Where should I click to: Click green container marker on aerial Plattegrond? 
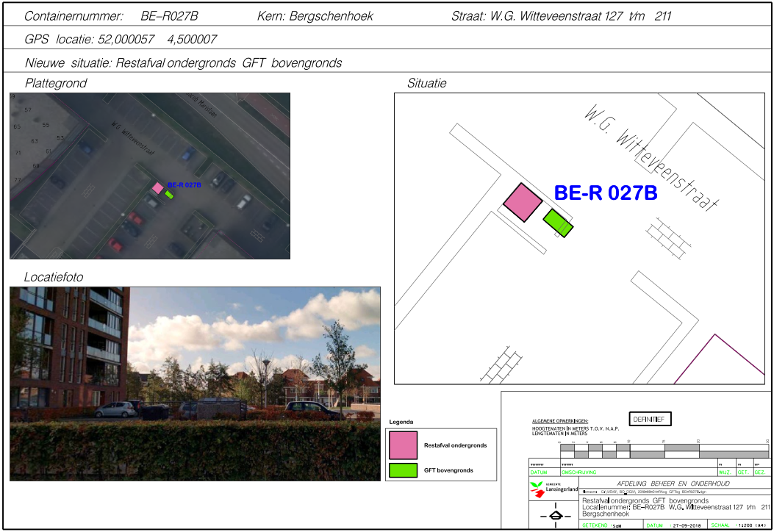pos(169,195)
